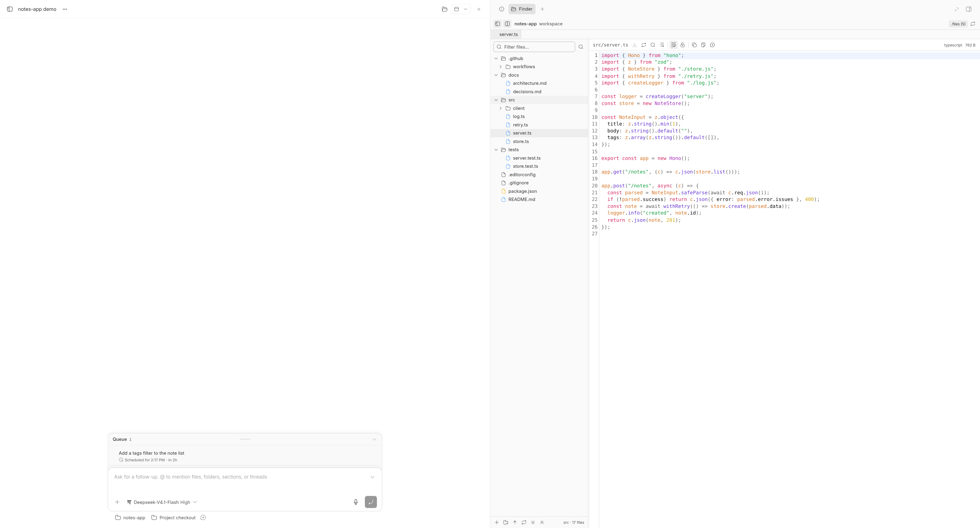Click the Ask for a follow-up text area
Image resolution: width=980 pixels, height=528 pixels.
(240, 477)
